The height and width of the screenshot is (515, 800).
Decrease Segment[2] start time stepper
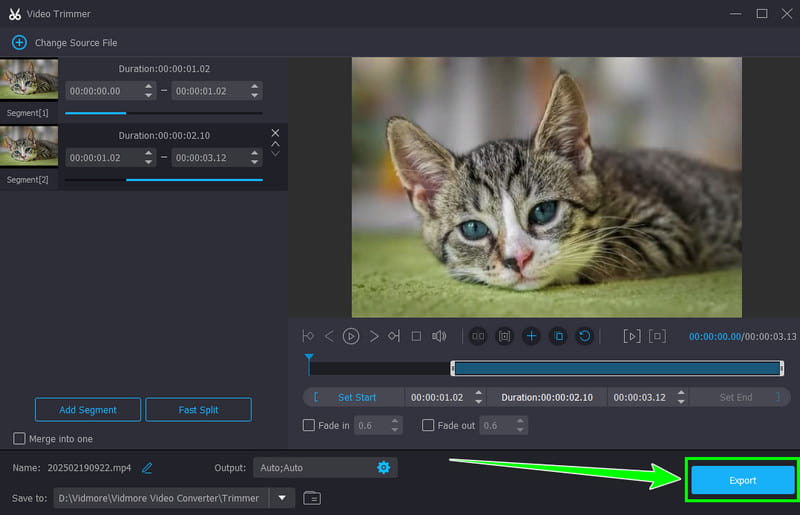click(148, 162)
